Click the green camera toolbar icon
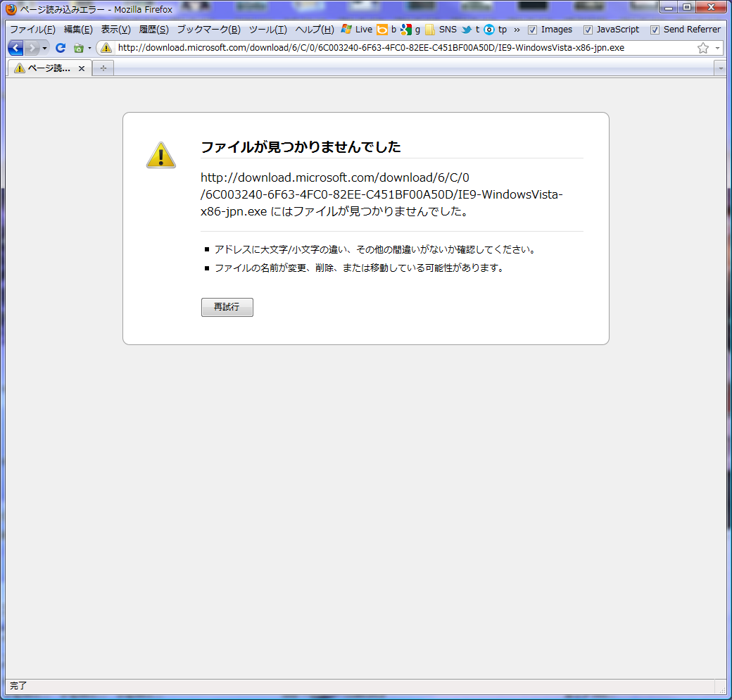 pos(78,48)
